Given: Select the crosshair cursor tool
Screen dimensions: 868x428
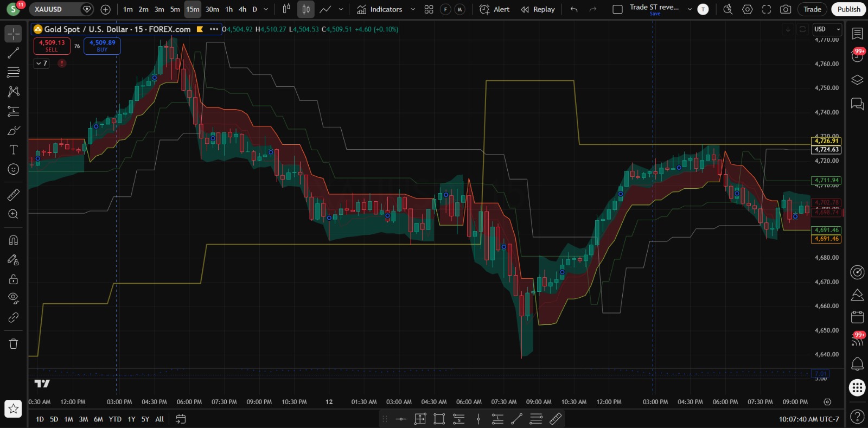Looking at the screenshot, I should click(x=14, y=34).
